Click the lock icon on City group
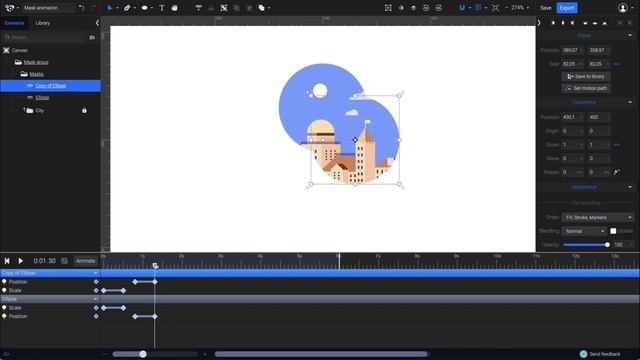Viewport: 640px width, 360px height. click(84, 110)
